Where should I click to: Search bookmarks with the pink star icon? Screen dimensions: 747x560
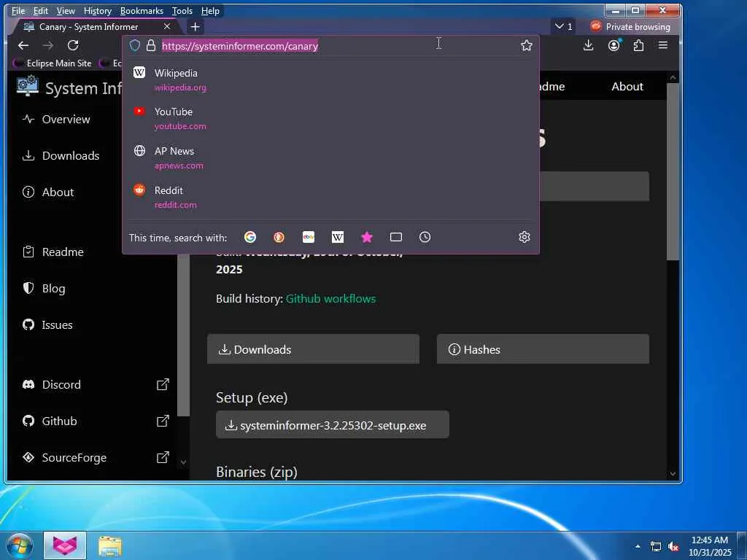coord(367,237)
